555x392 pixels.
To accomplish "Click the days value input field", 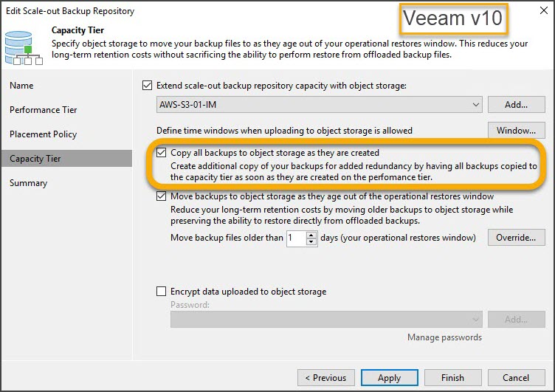I will (296, 238).
